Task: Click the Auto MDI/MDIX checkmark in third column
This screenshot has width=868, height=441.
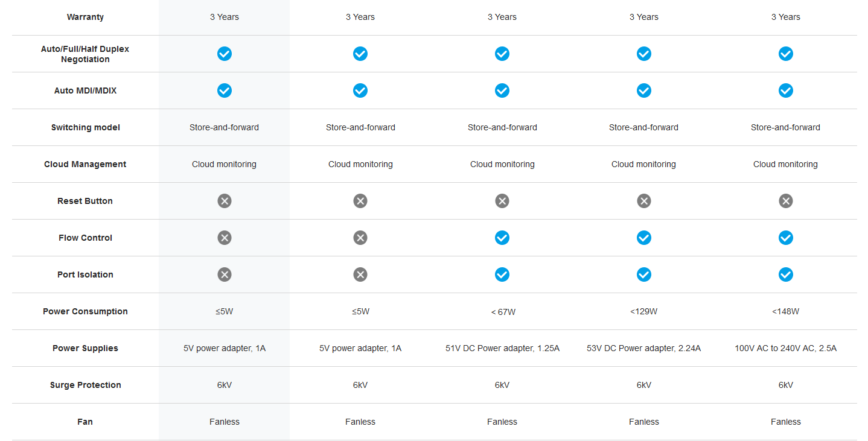Action: [x=502, y=90]
